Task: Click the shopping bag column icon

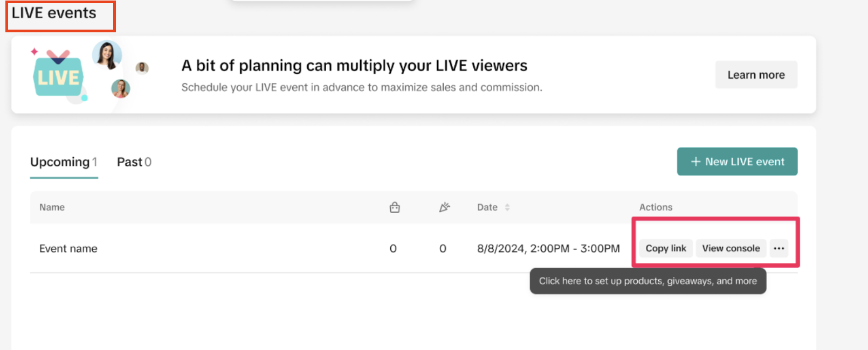Action: click(395, 207)
